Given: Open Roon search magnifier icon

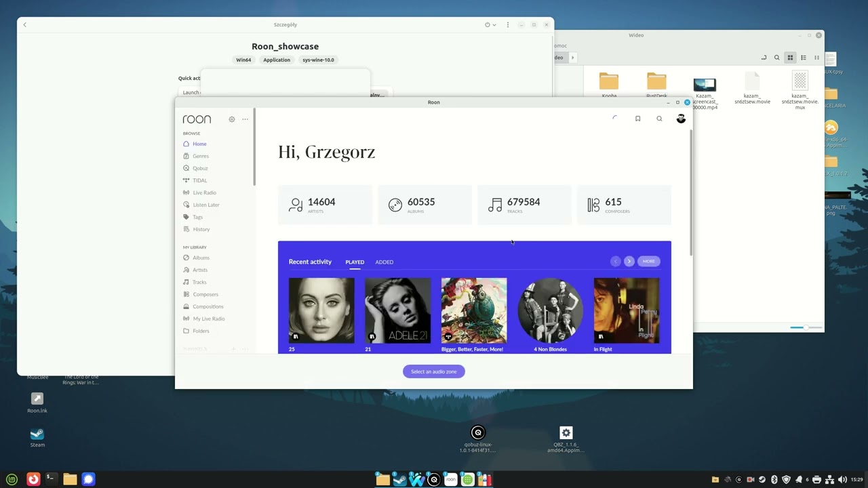Looking at the screenshot, I should tap(659, 119).
